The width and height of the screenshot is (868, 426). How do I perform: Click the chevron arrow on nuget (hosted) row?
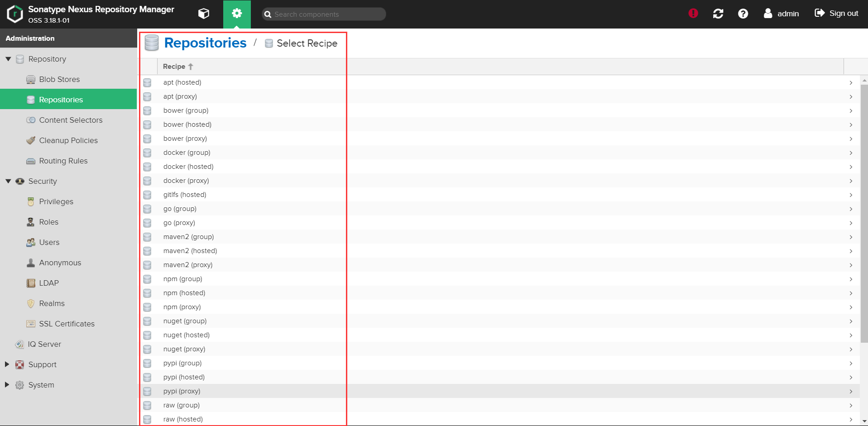(851, 335)
